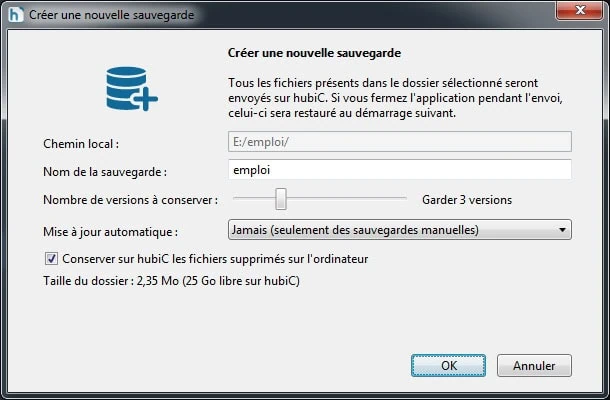610x400 pixels.
Task: Click the Taille du dossier info text
Action: (171, 281)
